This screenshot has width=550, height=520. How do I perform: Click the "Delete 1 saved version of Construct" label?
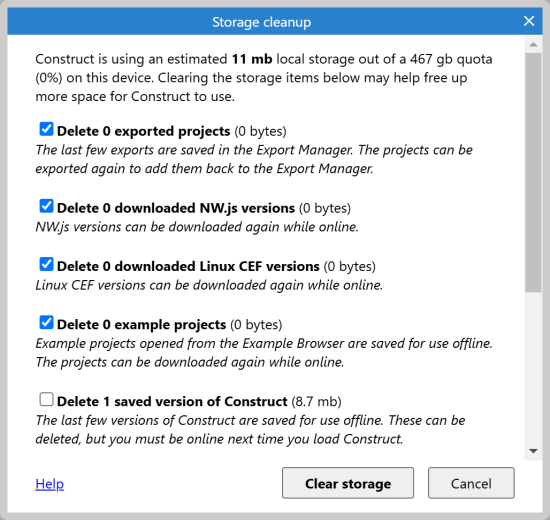tap(172, 401)
